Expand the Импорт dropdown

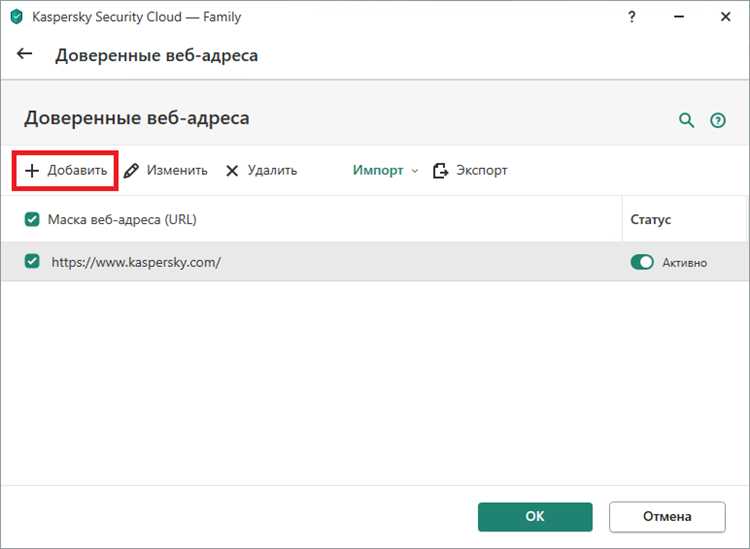[385, 170]
